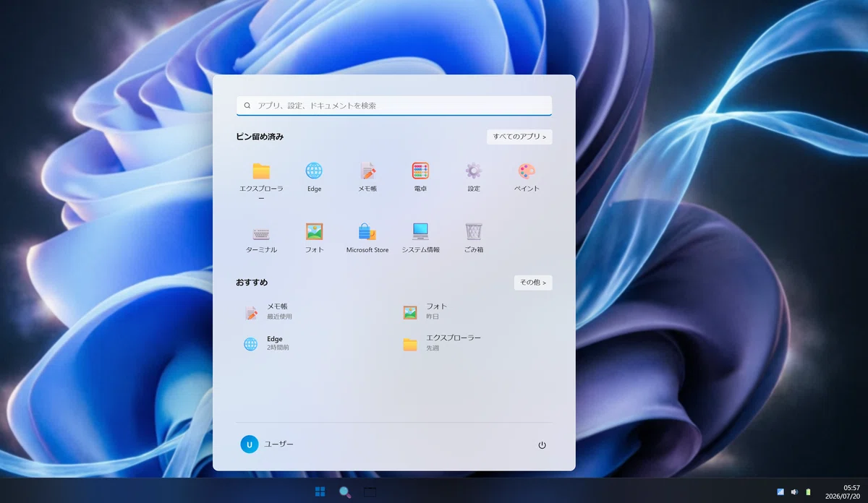Launch Edge from the pinned apps grid
This screenshot has width=868, height=503.
pyautogui.click(x=314, y=178)
